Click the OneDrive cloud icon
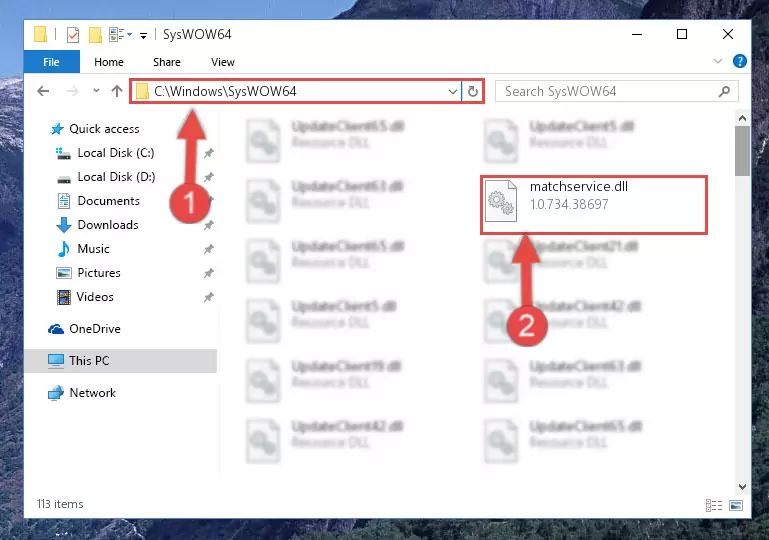 coord(56,329)
